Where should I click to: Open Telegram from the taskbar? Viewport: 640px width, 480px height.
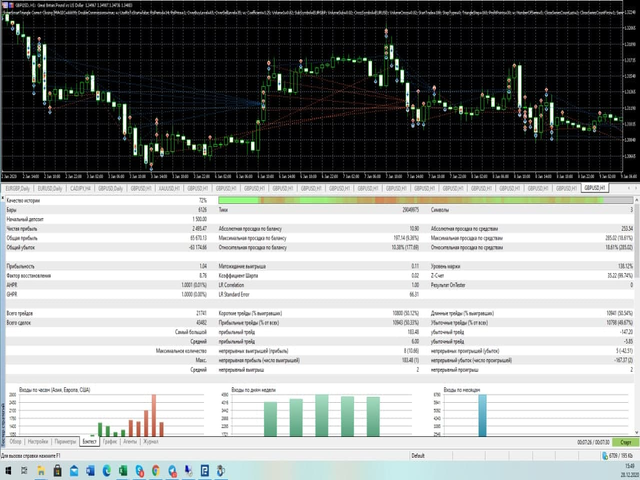click(172, 471)
